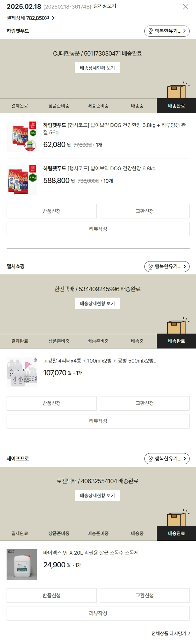Open 멸치쇼핑 delivery address location pill
Viewport: 196px width, 644px height.
(167, 266)
